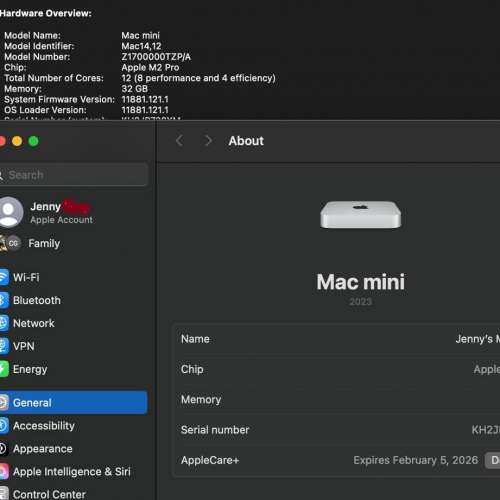This screenshot has height=500, width=500.
Task: Go forward with the right chevron
Action: click(208, 141)
